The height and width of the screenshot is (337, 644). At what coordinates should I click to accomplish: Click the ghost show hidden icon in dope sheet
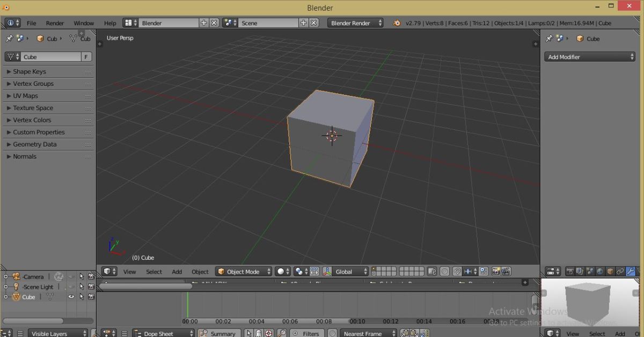259,333
